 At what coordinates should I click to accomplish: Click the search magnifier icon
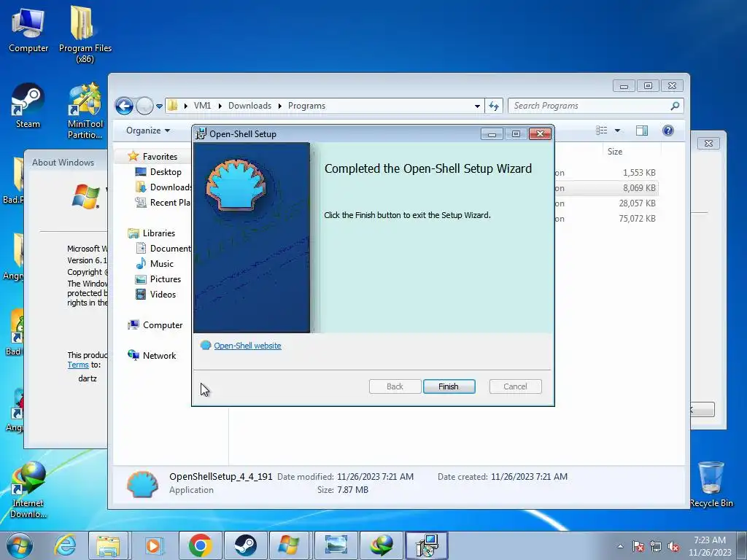coord(675,106)
